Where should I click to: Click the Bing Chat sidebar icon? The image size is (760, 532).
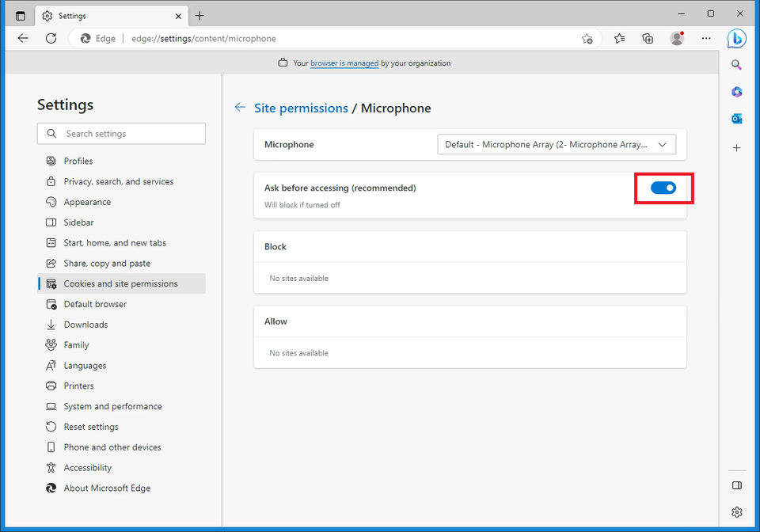tap(737, 38)
